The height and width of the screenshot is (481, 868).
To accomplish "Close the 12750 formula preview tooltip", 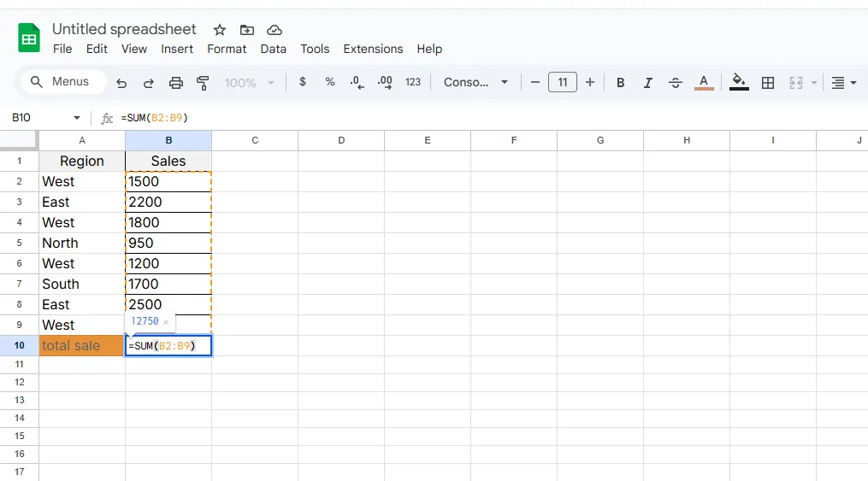I will [166, 322].
